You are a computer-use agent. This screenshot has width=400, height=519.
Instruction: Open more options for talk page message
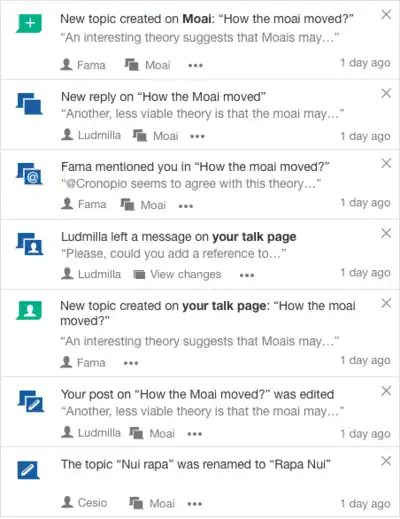[247, 275]
